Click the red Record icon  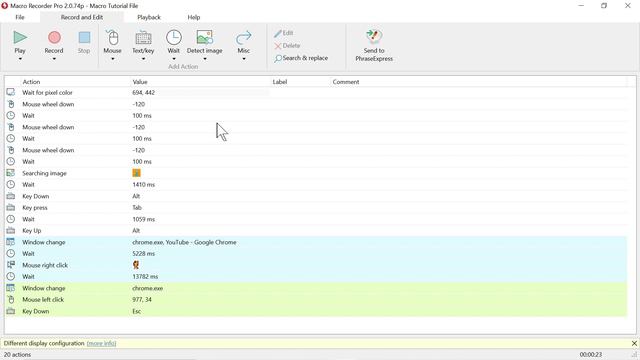[54, 37]
